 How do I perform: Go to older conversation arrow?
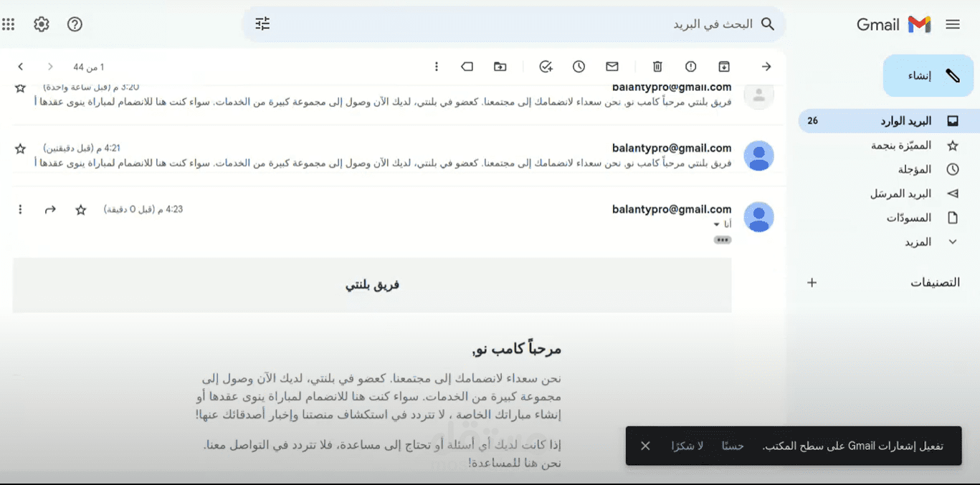21,67
